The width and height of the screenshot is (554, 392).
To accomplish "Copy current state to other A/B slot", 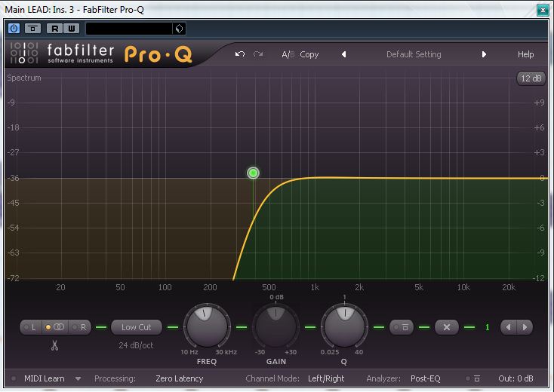I will (309, 54).
